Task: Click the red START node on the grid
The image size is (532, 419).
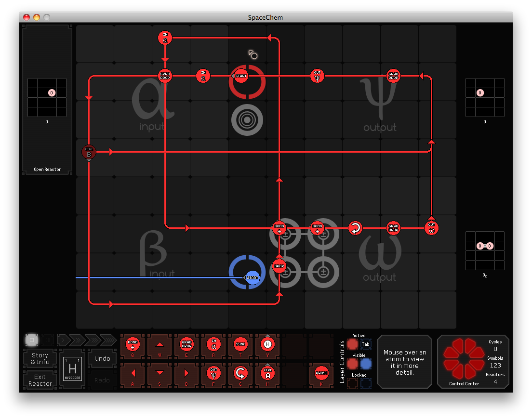Action: click(240, 76)
